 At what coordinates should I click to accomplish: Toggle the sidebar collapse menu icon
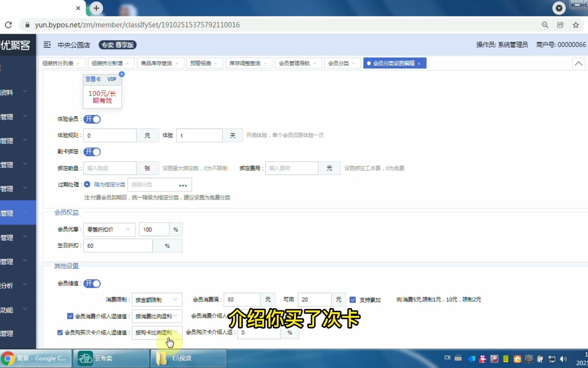(47, 45)
